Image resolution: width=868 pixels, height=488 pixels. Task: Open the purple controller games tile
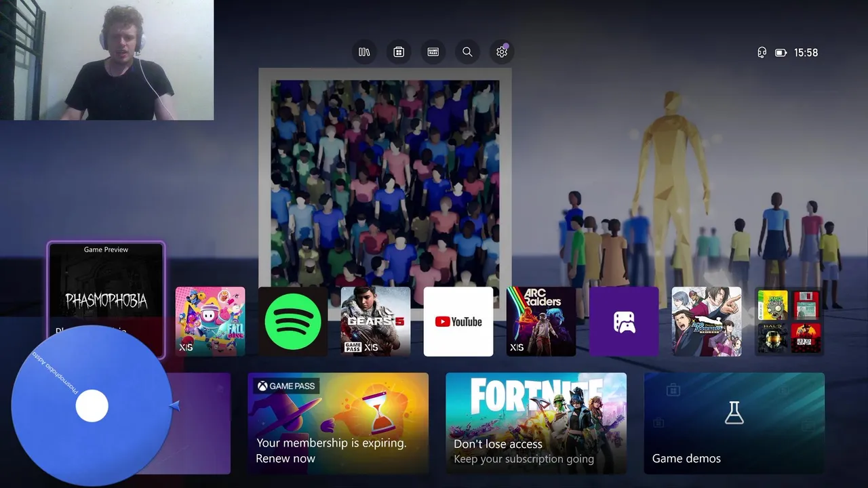624,321
